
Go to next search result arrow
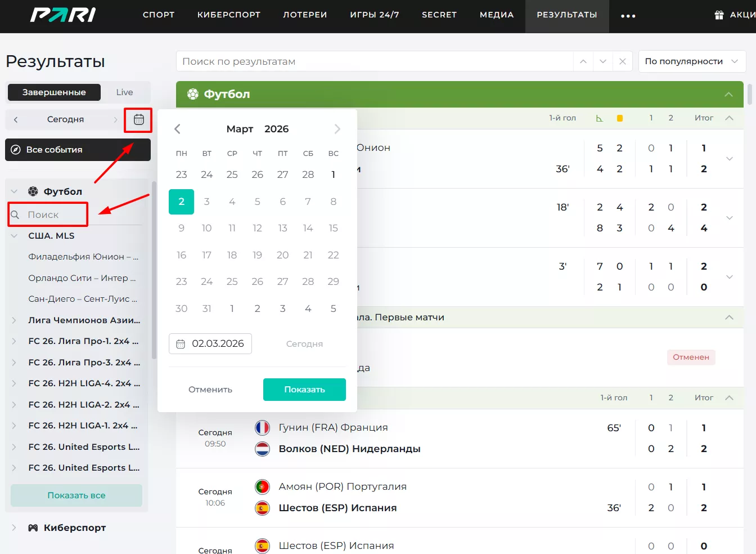(603, 61)
